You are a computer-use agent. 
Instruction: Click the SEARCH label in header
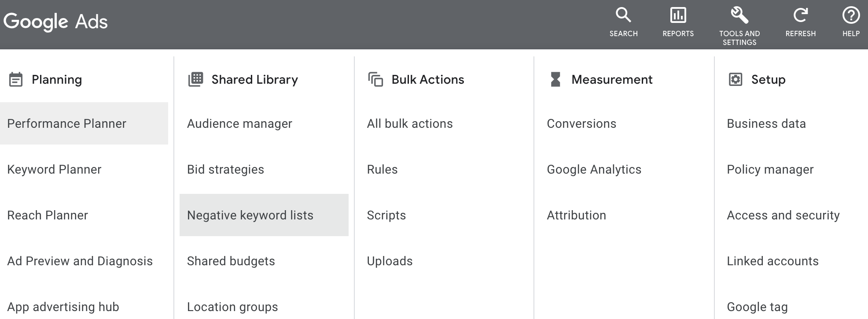(623, 33)
